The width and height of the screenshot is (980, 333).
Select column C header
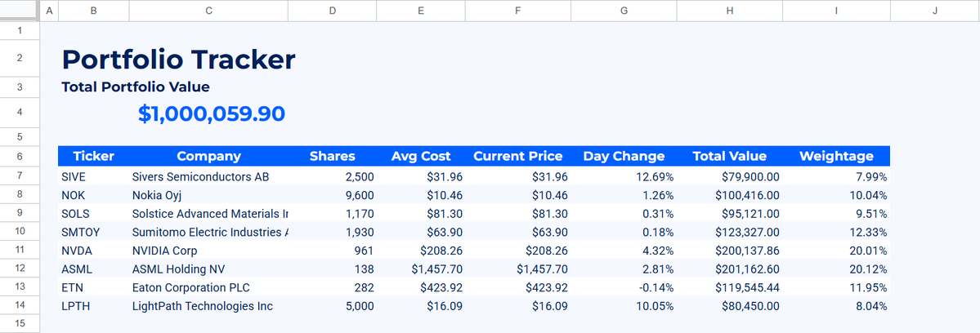pos(208,11)
